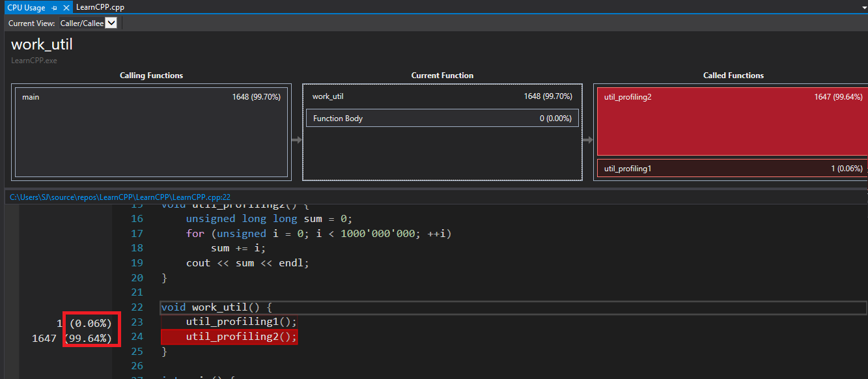Image resolution: width=868 pixels, height=379 pixels.
Task: Click the line sum += i;
Action: [x=238, y=248]
